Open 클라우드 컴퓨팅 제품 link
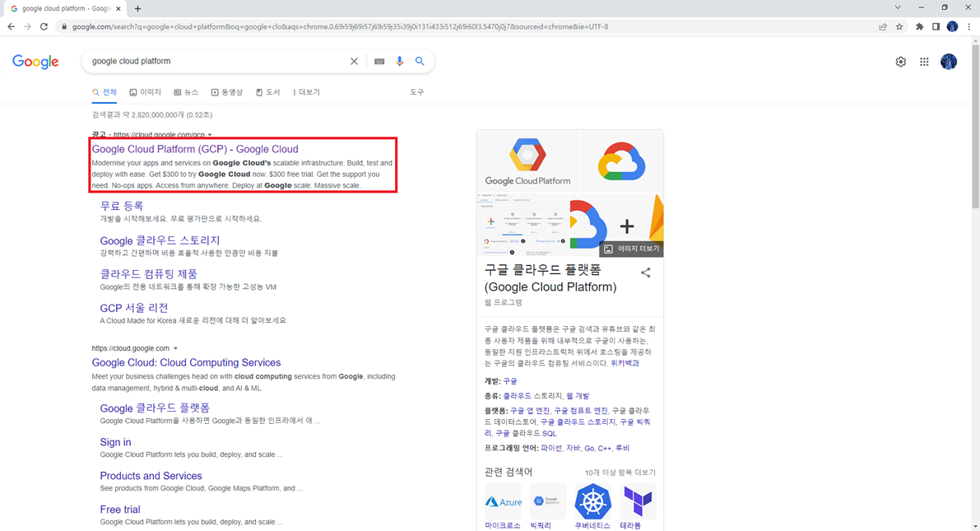980x531 pixels. pyautogui.click(x=149, y=274)
